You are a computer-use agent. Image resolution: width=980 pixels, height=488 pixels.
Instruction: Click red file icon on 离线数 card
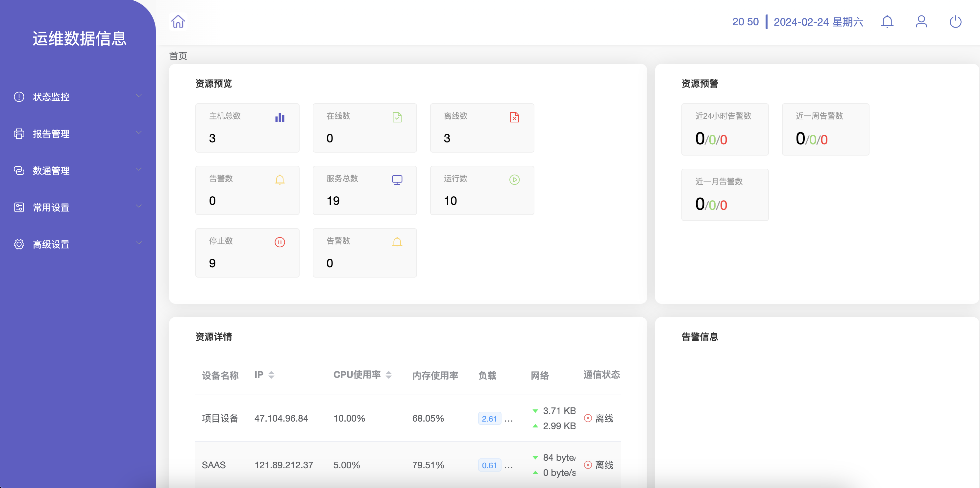coord(514,117)
